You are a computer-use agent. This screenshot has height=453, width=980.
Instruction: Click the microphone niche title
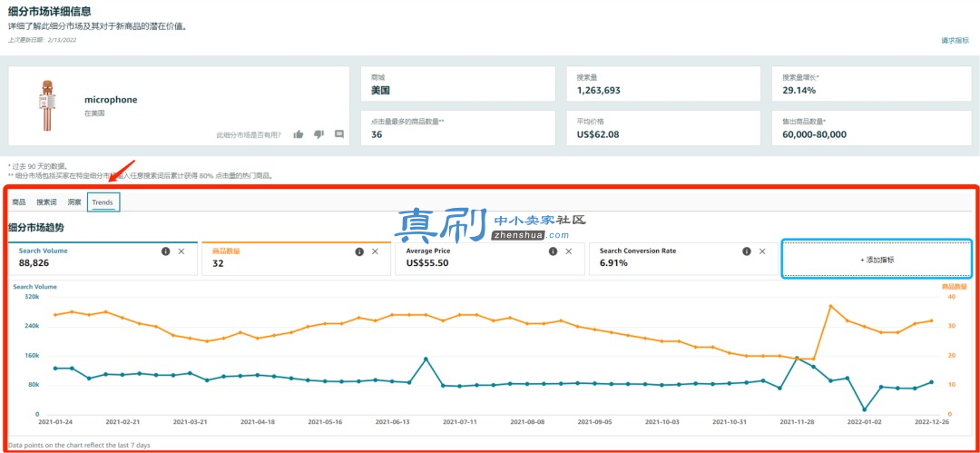coord(111,100)
